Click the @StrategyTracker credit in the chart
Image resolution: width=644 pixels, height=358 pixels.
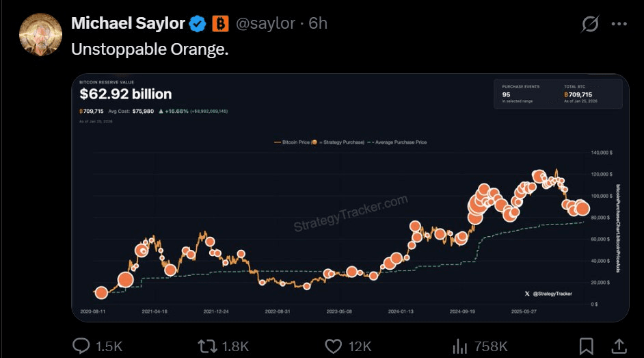(552, 294)
